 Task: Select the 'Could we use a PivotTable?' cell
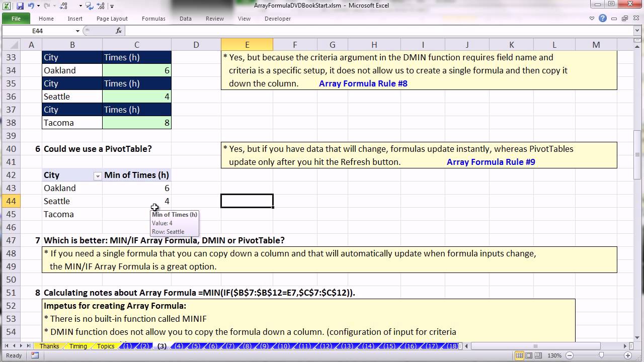tap(98, 149)
